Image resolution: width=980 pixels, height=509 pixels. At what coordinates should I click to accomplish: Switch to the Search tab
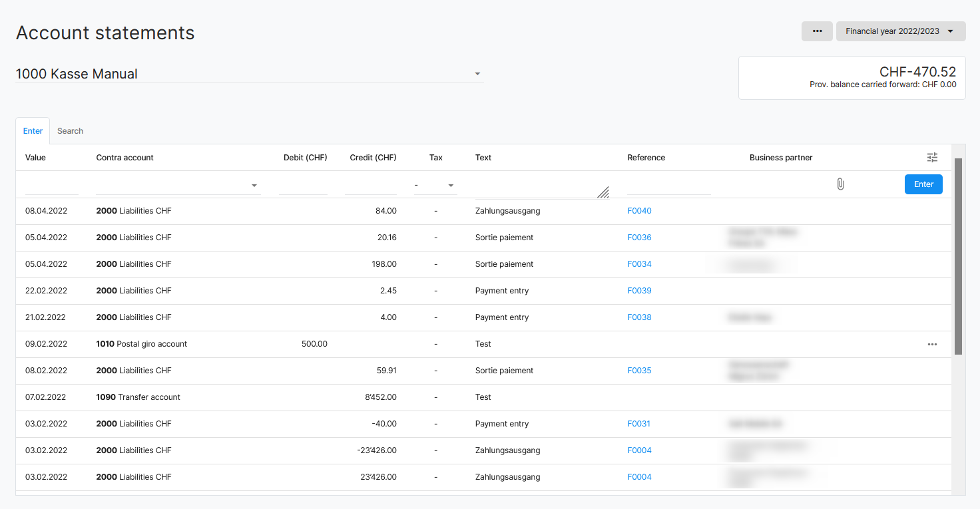point(70,131)
